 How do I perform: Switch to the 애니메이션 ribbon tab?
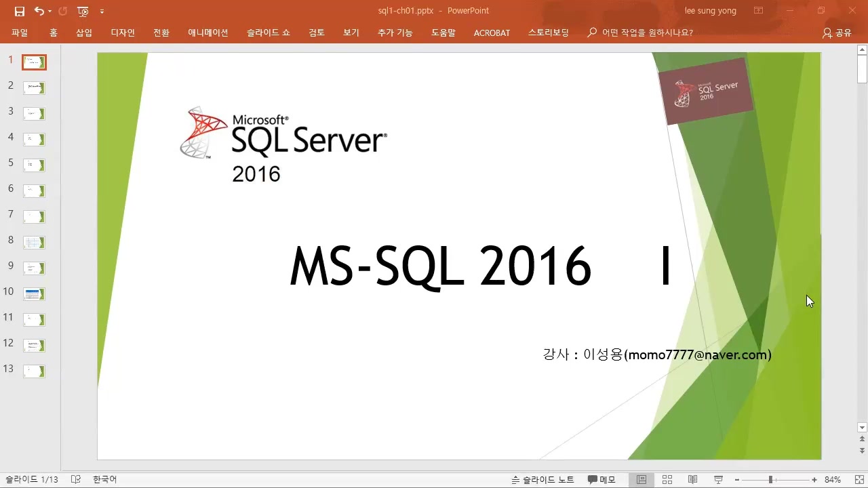(x=208, y=33)
